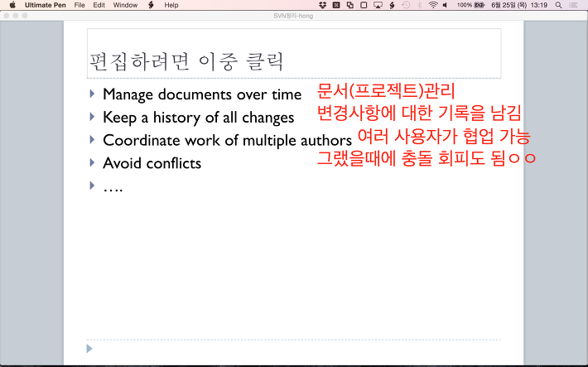This screenshot has width=588, height=367.
Task: Click bullet arrow beside Coordinate work
Action: click(x=92, y=140)
